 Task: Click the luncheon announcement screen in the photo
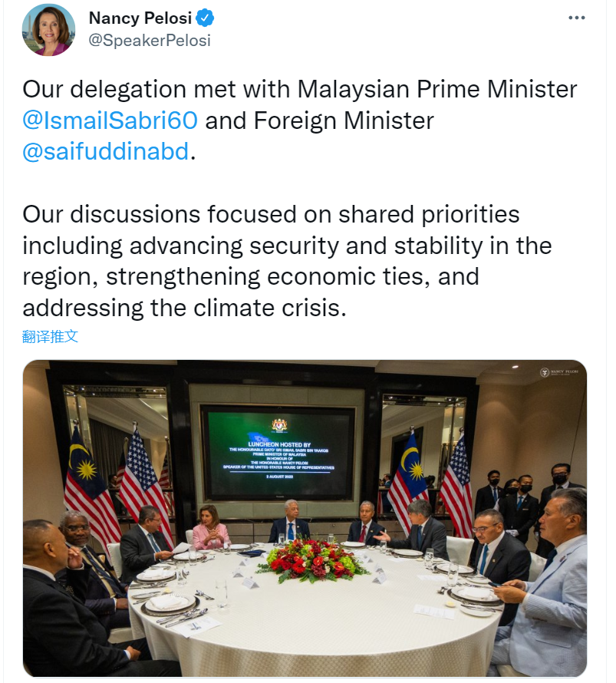pos(278,453)
